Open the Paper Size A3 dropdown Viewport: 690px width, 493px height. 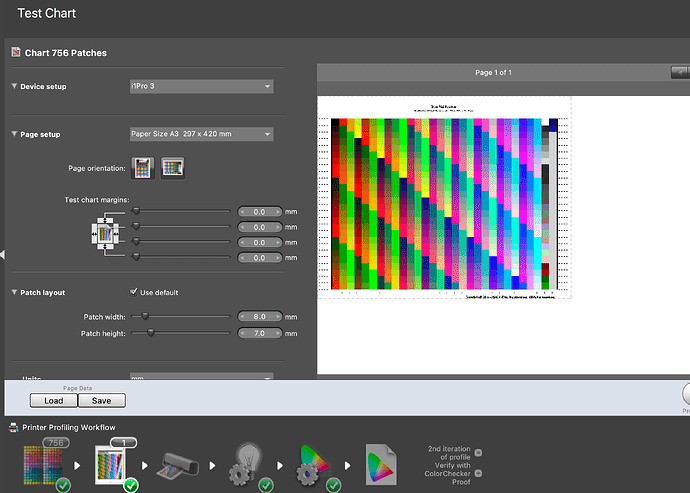[x=202, y=134]
